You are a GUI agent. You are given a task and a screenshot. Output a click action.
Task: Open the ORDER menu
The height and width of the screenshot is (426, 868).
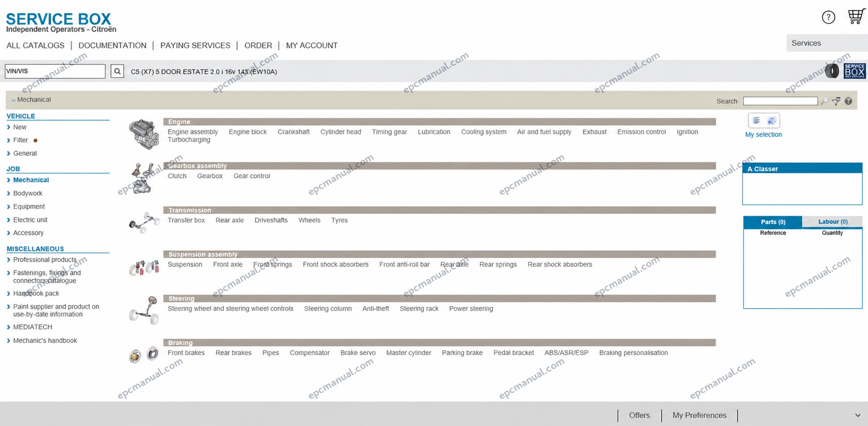tap(258, 45)
